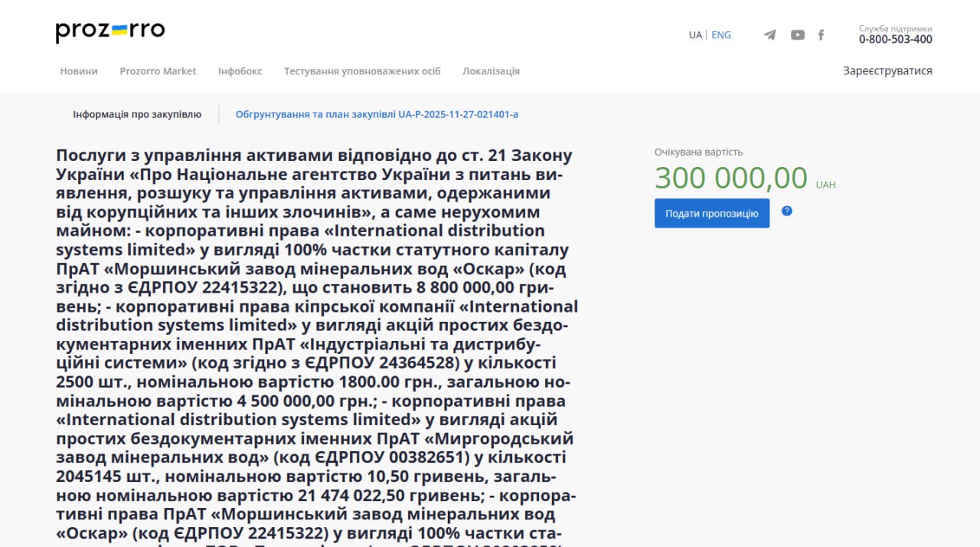Switch language to UA

[x=694, y=34]
